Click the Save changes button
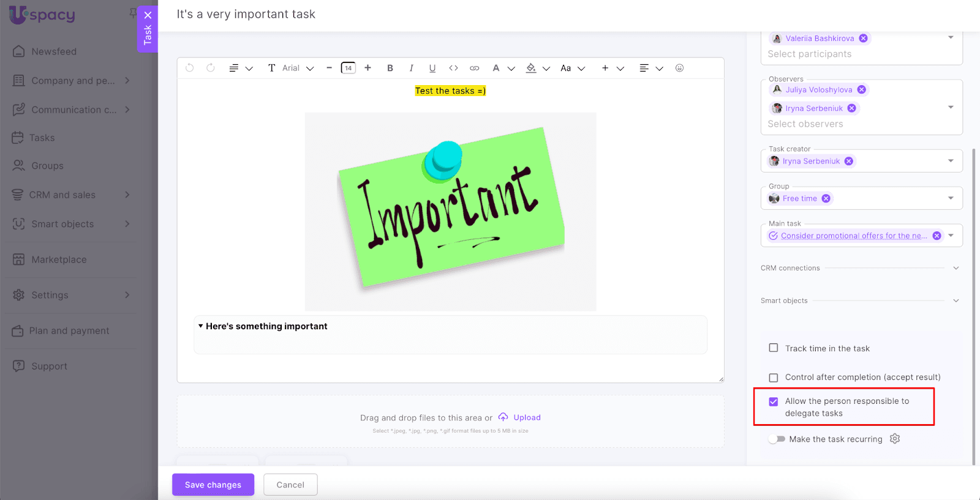Image resolution: width=980 pixels, height=500 pixels. (x=213, y=485)
